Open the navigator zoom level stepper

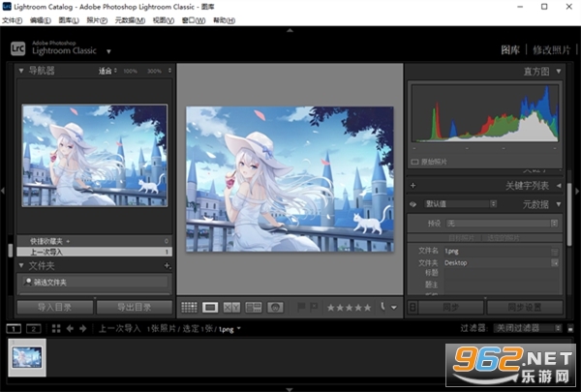[169, 71]
